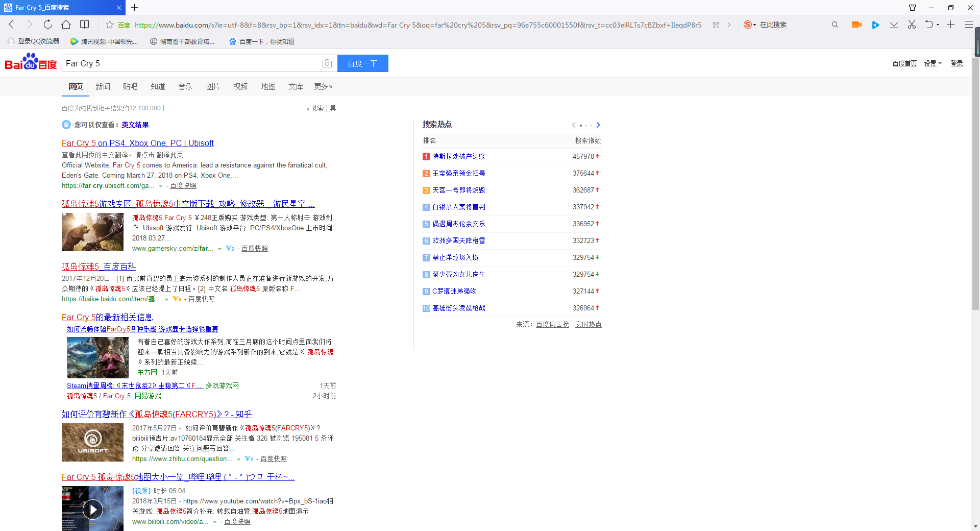Switch to the 图片 images tab
The width and height of the screenshot is (980, 531).
tap(213, 86)
